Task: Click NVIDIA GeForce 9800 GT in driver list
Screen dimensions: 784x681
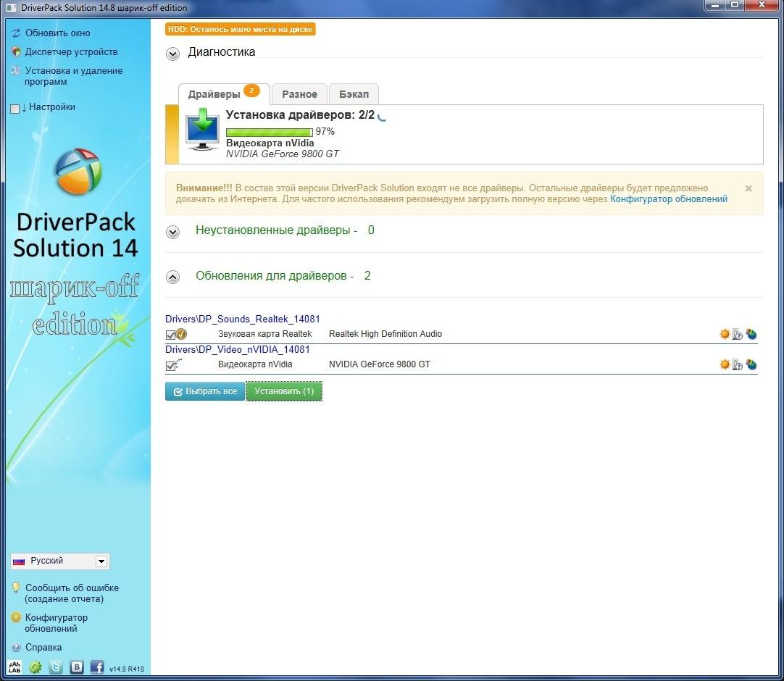Action: click(x=380, y=364)
